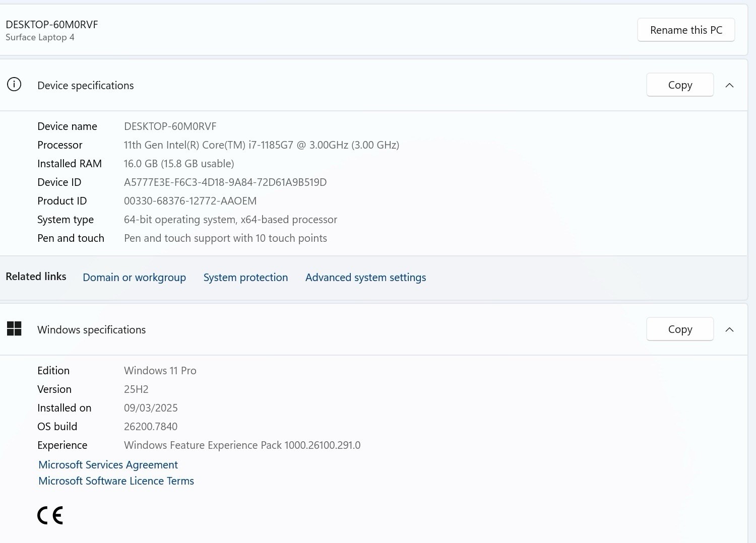
Task: Click the Device specifications info icon
Action: point(14,85)
